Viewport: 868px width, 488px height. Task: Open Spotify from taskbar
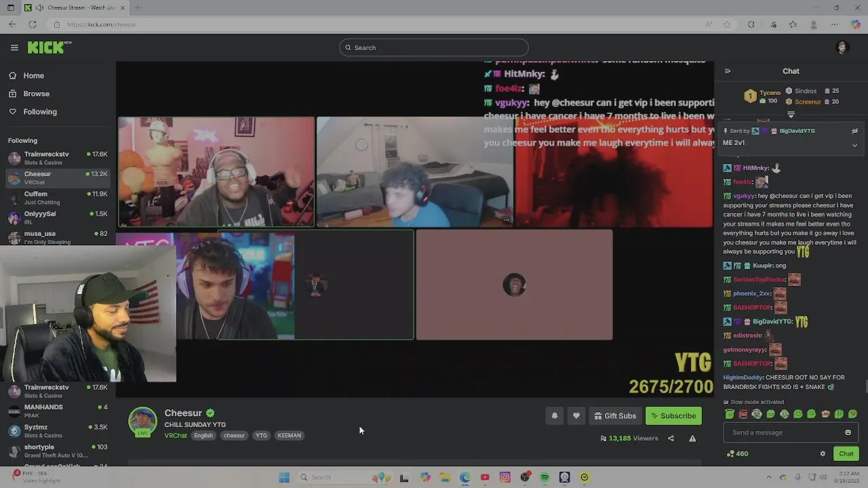click(x=545, y=477)
